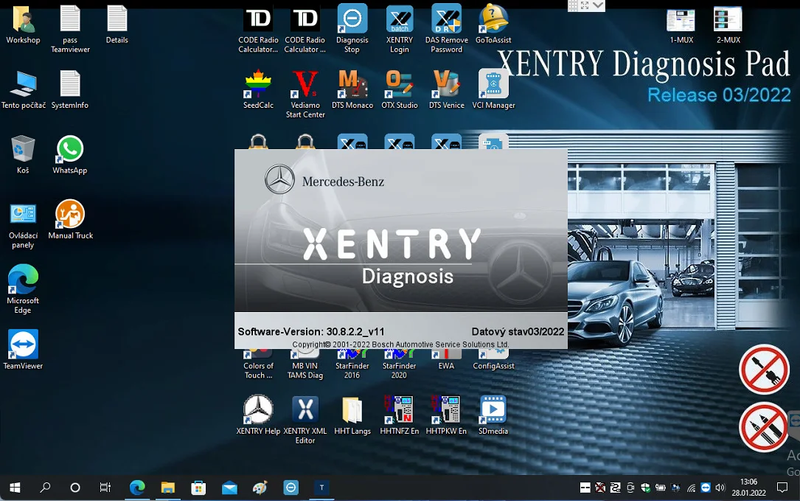Screen dimensions: 800x501
Task: Open taskbar search magnifier
Action: point(45,488)
